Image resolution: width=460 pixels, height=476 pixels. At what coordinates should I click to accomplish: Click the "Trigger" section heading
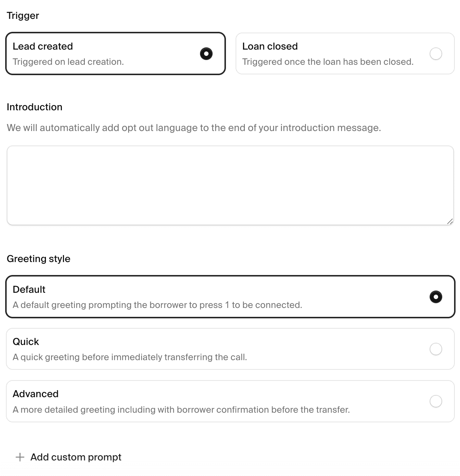point(23,16)
